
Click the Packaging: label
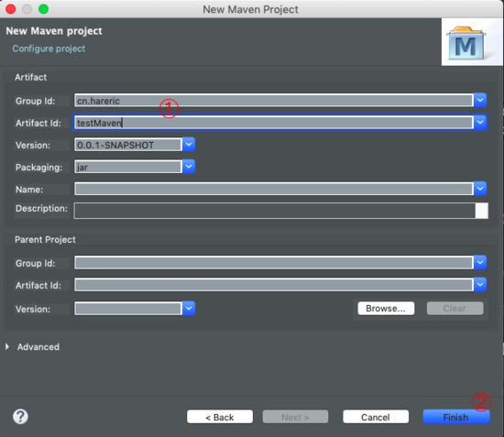tap(38, 168)
